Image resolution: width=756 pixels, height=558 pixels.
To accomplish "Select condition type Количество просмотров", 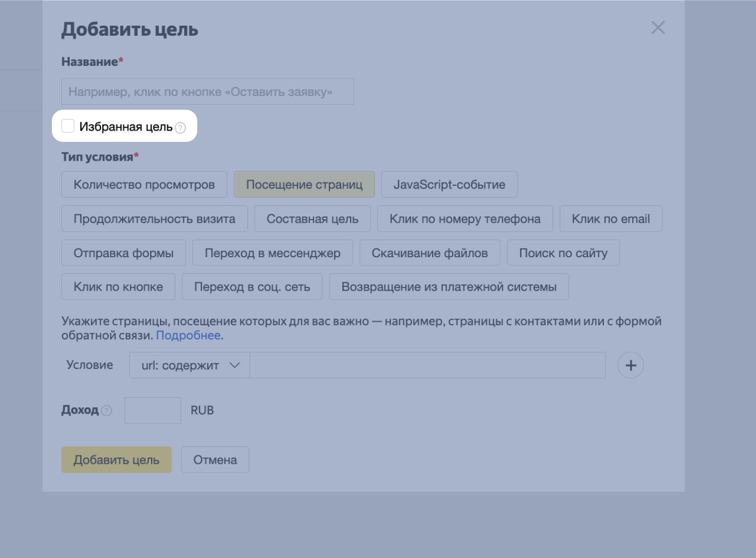I will click(x=144, y=184).
